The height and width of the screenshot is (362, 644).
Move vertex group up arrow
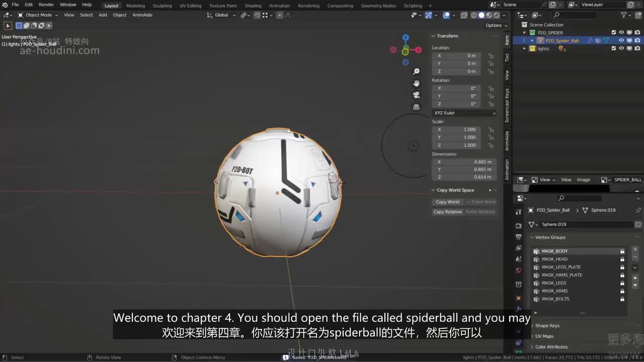click(x=635, y=278)
